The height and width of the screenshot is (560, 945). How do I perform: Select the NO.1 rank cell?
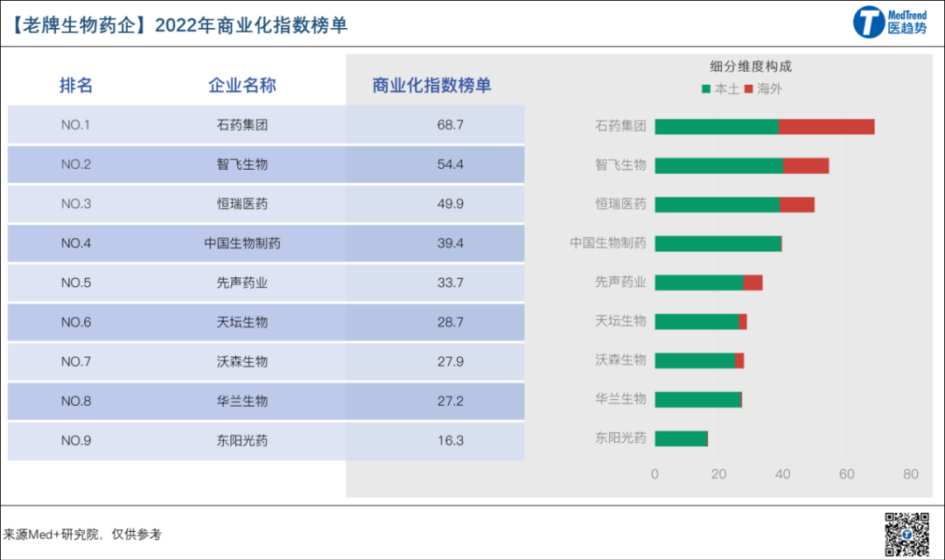tap(75, 125)
